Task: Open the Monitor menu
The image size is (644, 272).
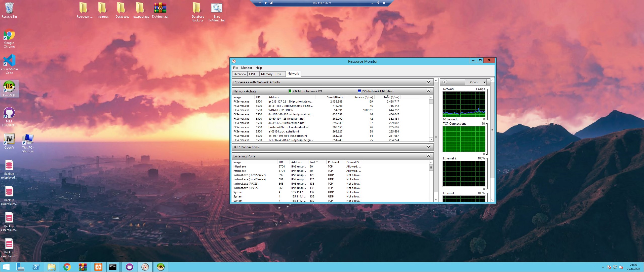Action: coord(246,67)
